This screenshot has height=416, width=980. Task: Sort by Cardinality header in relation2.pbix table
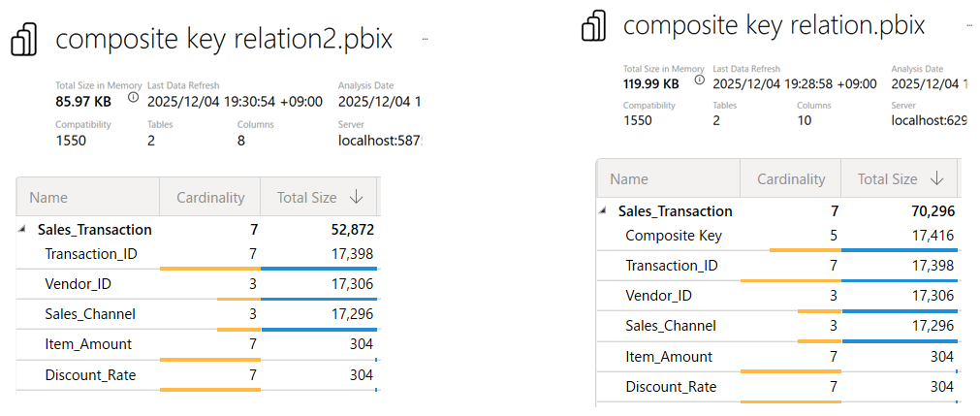pyautogui.click(x=210, y=198)
